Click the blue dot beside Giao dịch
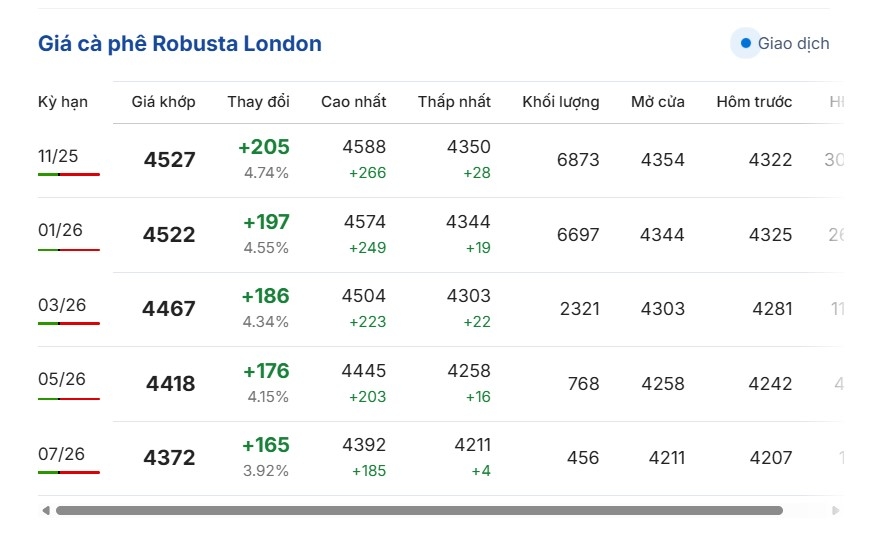The height and width of the screenshot is (535, 885). pos(745,43)
